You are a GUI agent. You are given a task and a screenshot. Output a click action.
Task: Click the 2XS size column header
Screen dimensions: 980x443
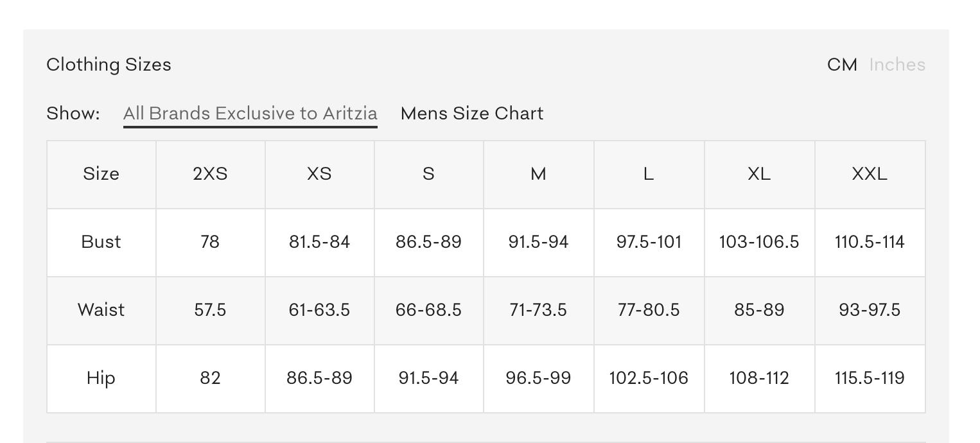point(210,174)
